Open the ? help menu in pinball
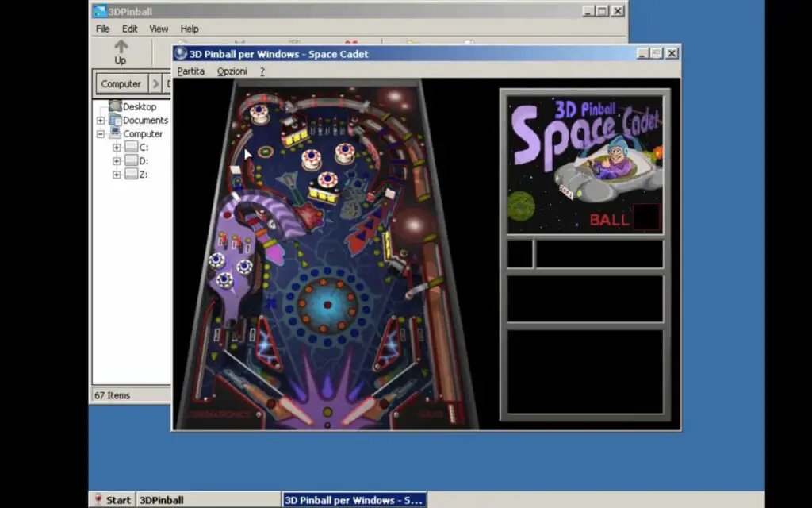 262,71
